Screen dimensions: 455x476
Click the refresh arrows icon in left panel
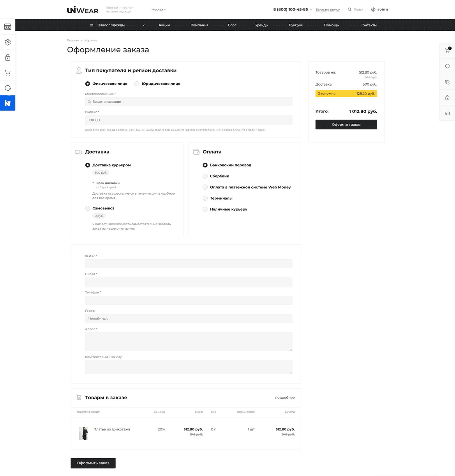pyautogui.click(x=7, y=88)
